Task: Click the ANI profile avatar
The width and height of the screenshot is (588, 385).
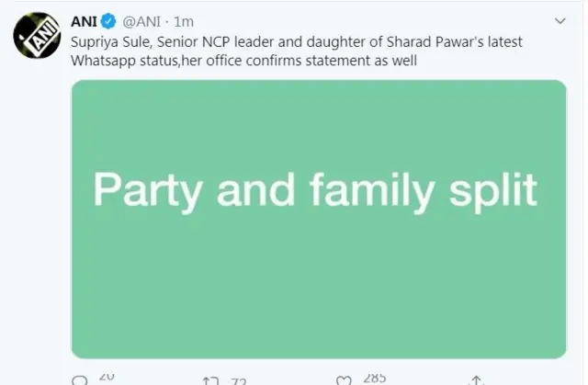Action: pos(37,37)
